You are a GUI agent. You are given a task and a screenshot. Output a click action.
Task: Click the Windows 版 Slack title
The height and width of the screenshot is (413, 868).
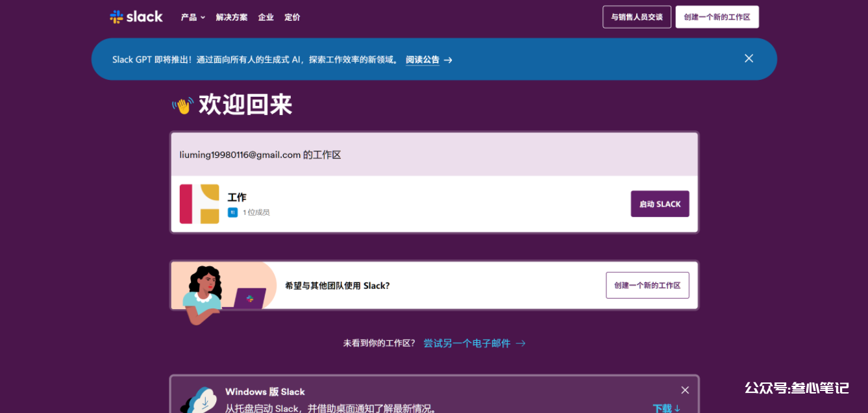click(x=265, y=392)
